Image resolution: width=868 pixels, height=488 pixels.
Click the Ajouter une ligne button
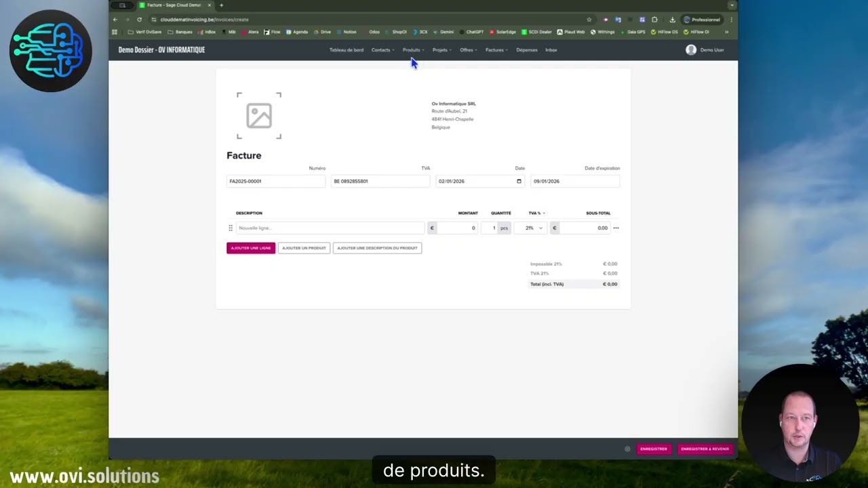click(x=251, y=248)
